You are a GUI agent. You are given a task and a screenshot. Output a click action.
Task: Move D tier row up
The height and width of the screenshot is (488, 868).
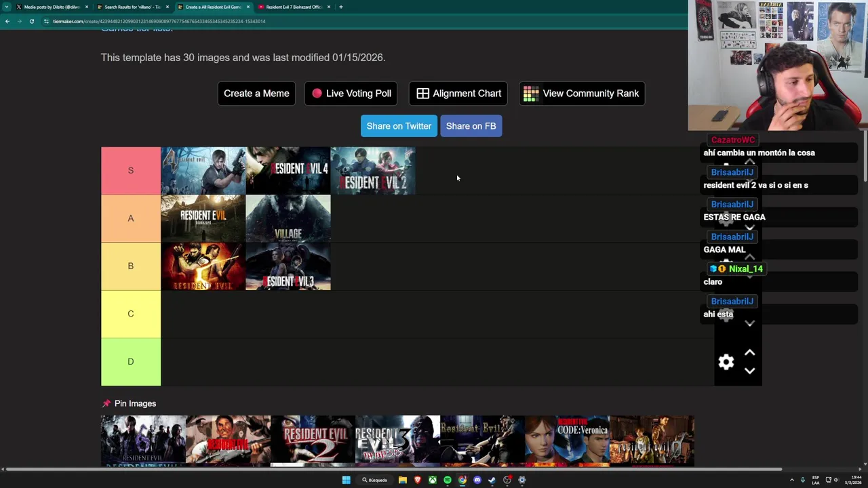[x=749, y=352]
